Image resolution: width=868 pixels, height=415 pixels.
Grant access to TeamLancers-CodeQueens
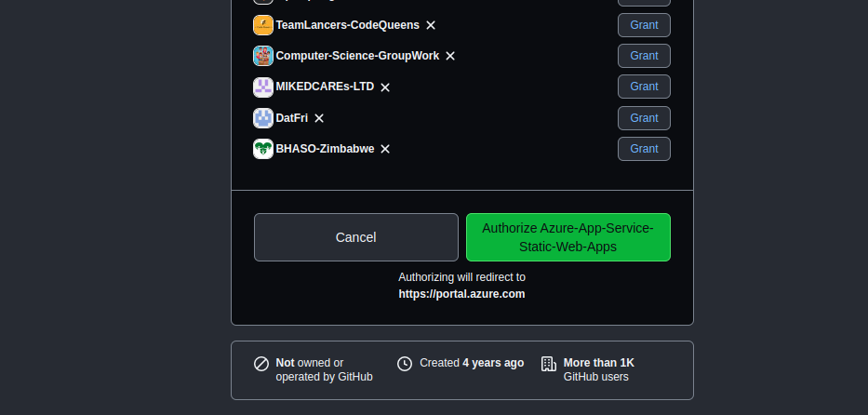click(x=644, y=25)
